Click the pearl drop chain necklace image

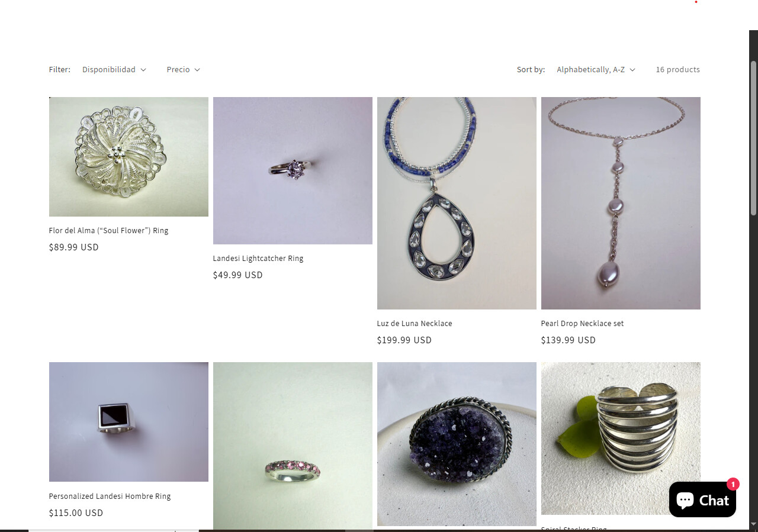(x=621, y=203)
